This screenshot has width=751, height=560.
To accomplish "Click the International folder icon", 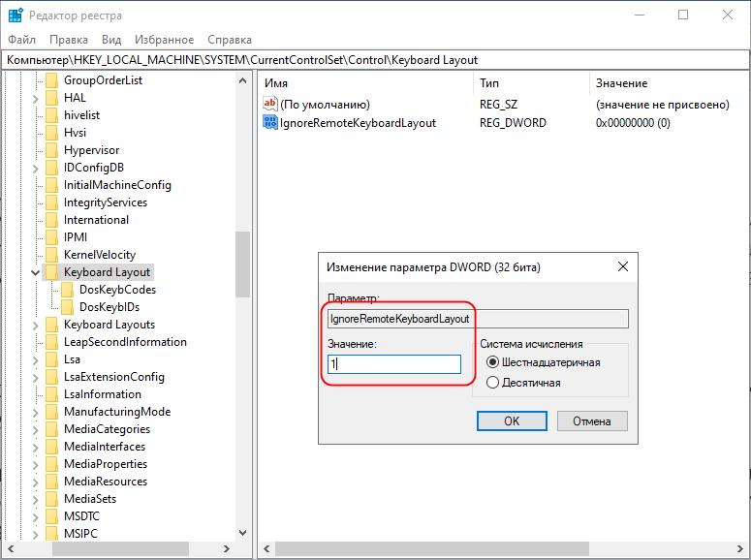I will tap(52, 220).
